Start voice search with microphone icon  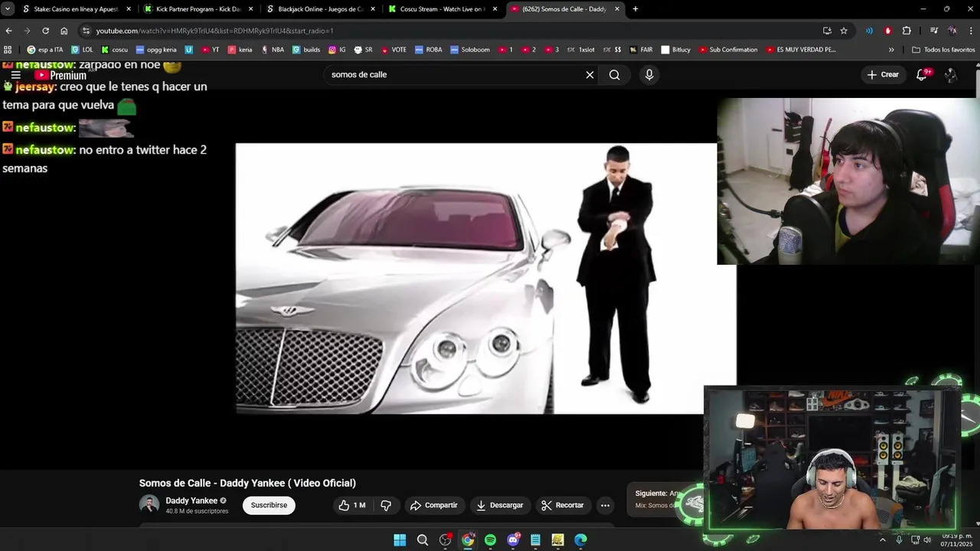pyautogui.click(x=649, y=75)
